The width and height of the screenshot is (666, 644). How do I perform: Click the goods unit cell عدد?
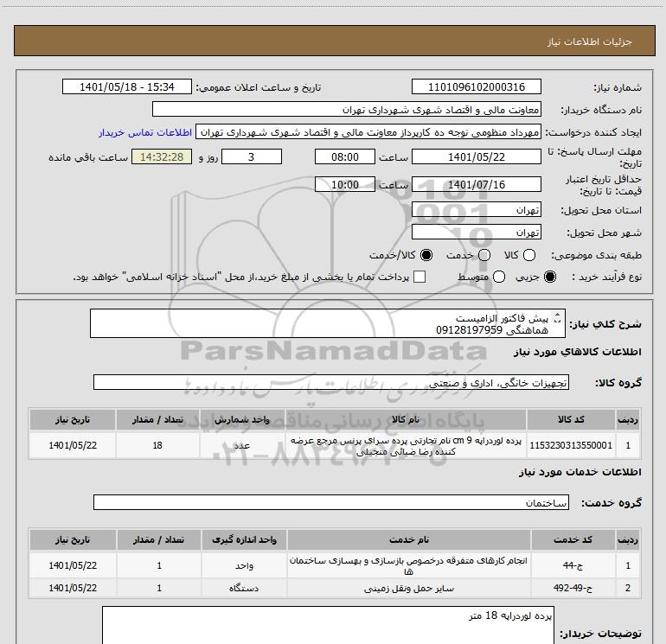point(242,445)
